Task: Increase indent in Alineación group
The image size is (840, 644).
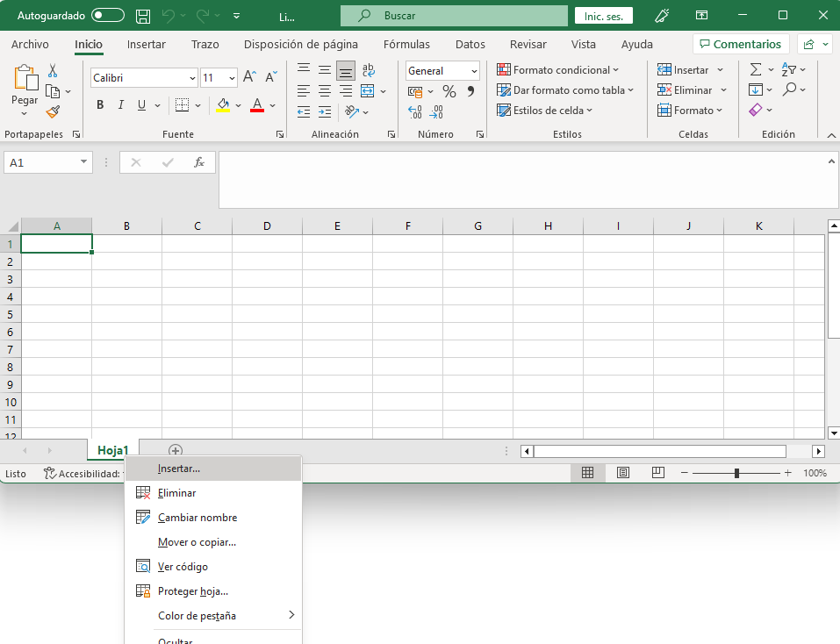Action: 325,112
